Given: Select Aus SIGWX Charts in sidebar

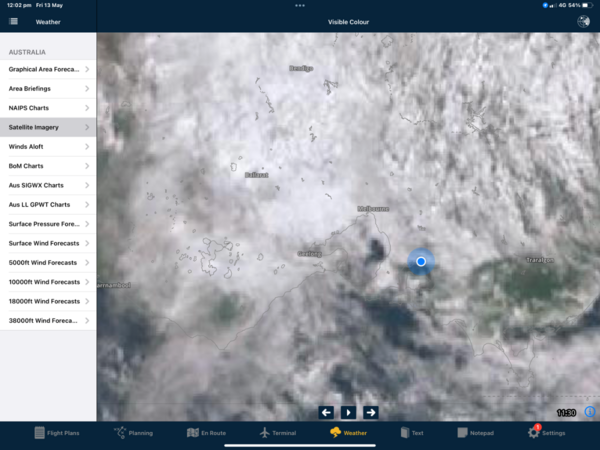Looking at the screenshot, I should pyautogui.click(x=48, y=185).
